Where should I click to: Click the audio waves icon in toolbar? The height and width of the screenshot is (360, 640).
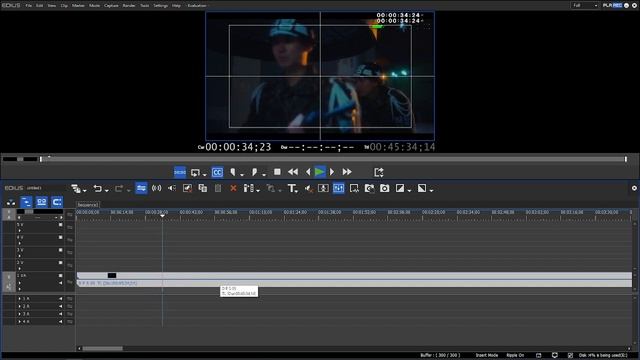[x=156, y=188]
